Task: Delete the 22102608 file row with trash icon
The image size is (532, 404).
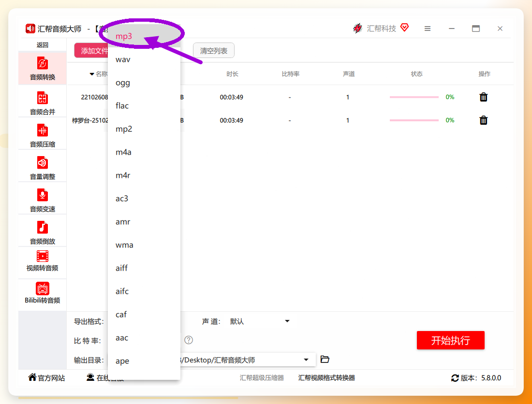Action: pyautogui.click(x=484, y=97)
